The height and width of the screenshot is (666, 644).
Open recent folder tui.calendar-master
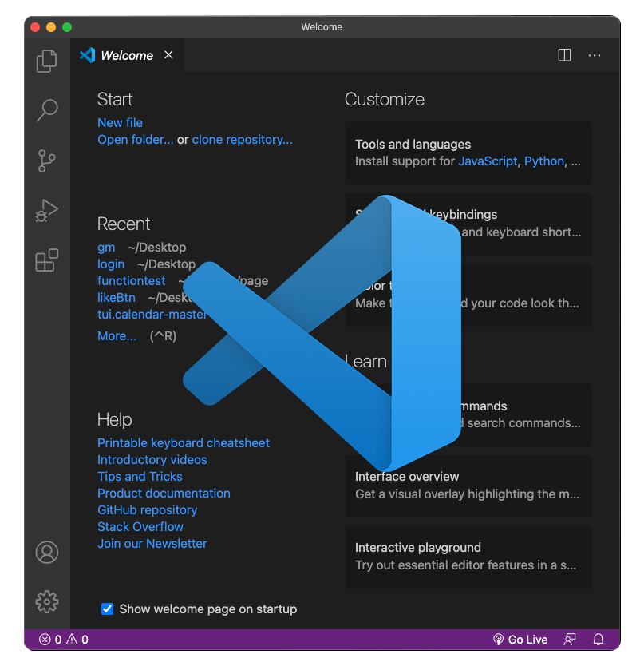(152, 315)
